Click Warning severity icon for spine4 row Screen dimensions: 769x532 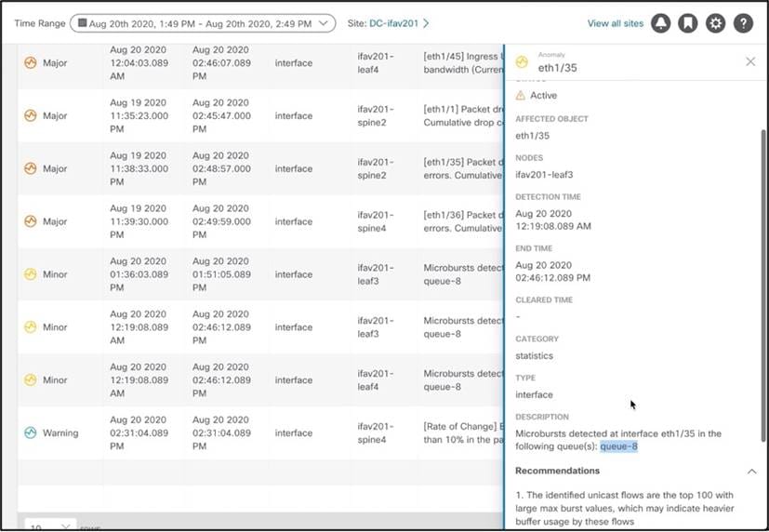tap(31, 433)
